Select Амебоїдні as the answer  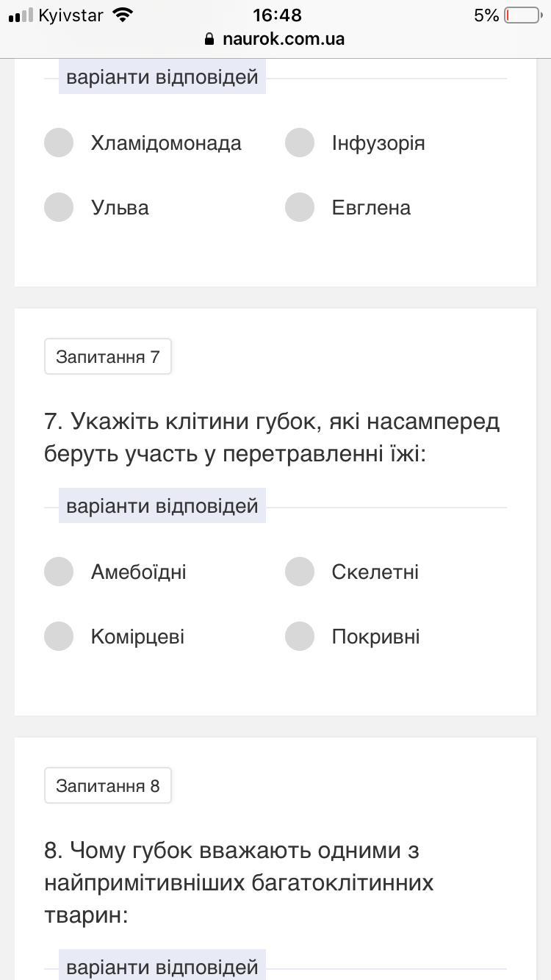[x=59, y=572]
